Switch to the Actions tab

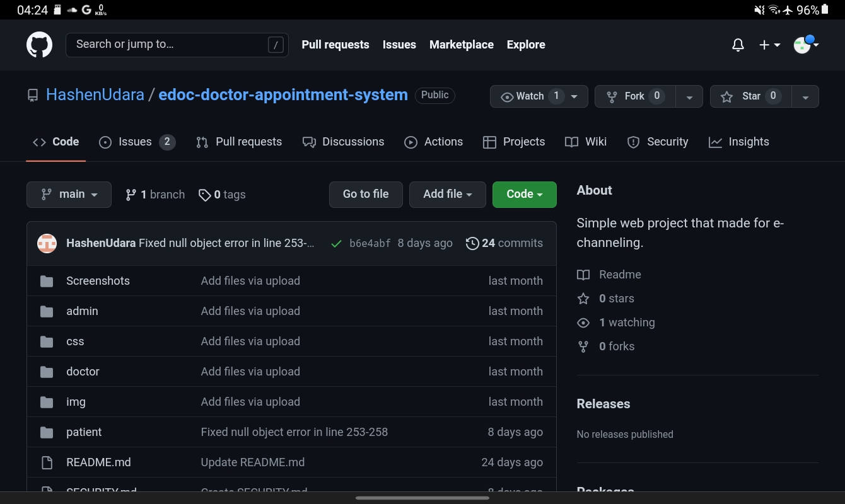(x=433, y=142)
